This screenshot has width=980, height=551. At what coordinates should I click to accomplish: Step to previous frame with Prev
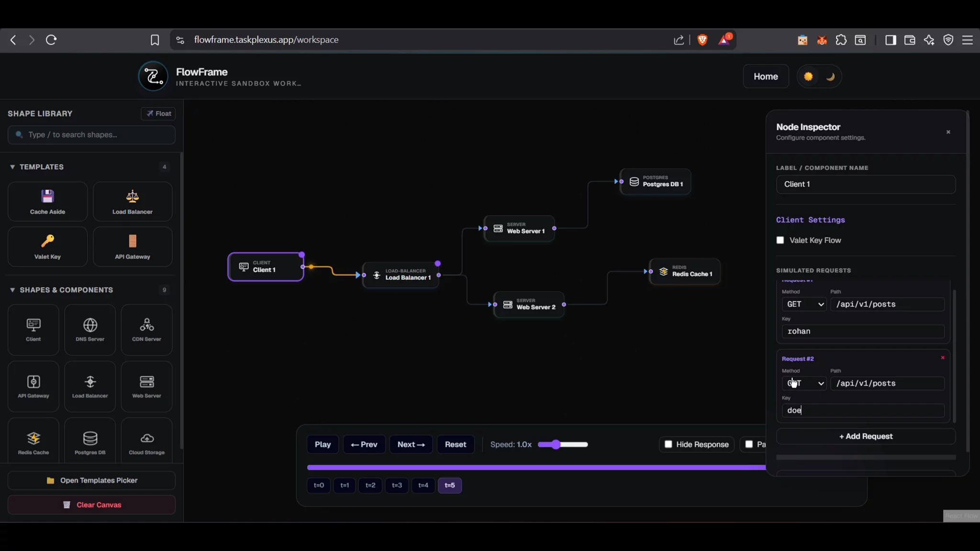364,444
